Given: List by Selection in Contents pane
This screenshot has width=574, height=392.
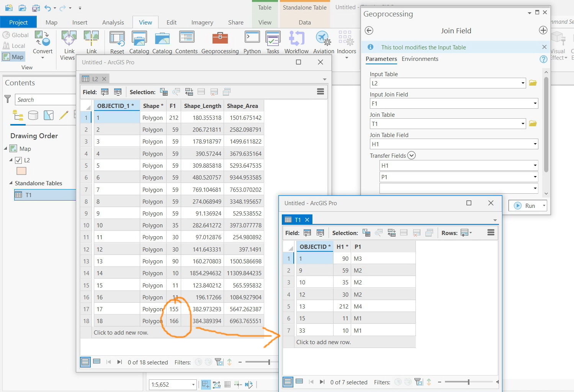Looking at the screenshot, I should pyautogui.click(x=49, y=115).
